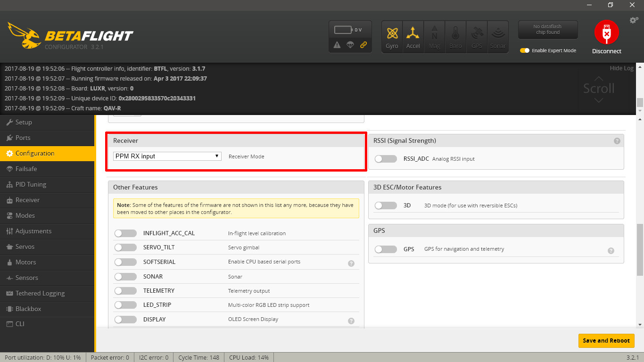644x362 pixels.
Task: Click the failsafe parachute status icon
Action: [350, 45]
